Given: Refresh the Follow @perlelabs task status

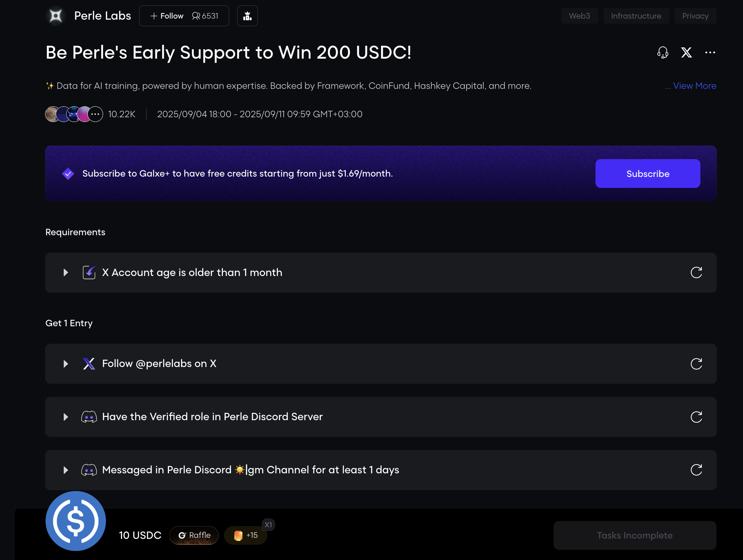Looking at the screenshot, I should 696,363.
